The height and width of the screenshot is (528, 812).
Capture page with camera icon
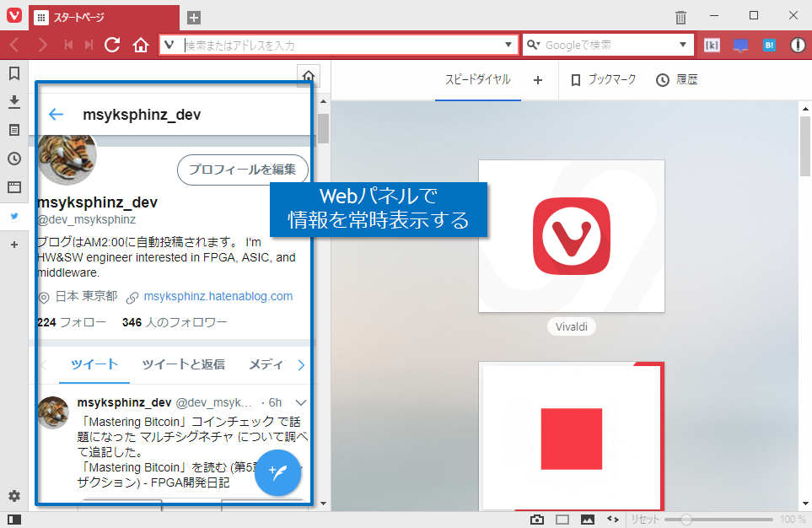[537, 520]
